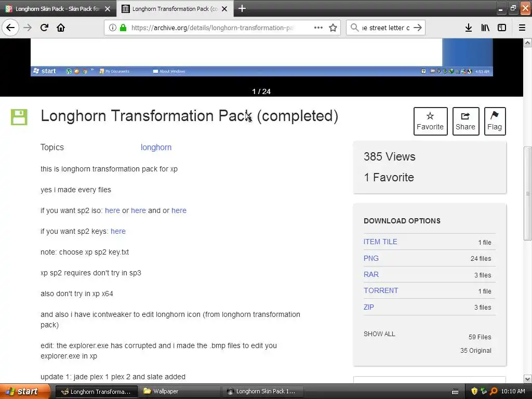Screen dimensions: 532x399
Task: Open the third sp2 iso 'here' link
Action: 179,210
